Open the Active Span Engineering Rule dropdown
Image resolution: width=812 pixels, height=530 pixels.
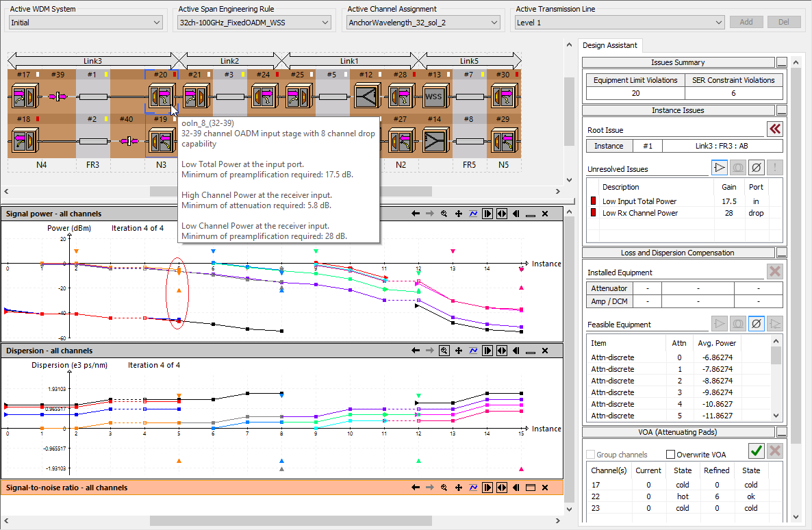pyautogui.click(x=254, y=23)
